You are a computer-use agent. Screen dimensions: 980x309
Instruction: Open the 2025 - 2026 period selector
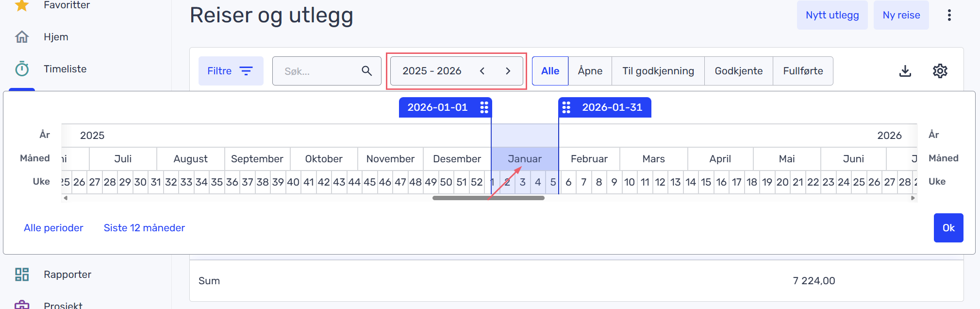coord(432,71)
